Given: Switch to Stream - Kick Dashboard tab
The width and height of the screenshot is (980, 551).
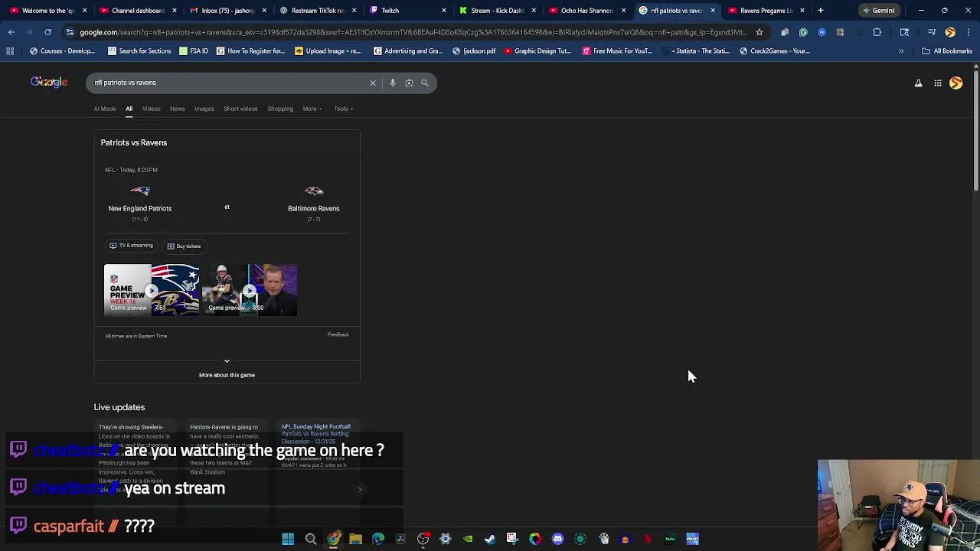Looking at the screenshot, I should (x=496, y=10).
